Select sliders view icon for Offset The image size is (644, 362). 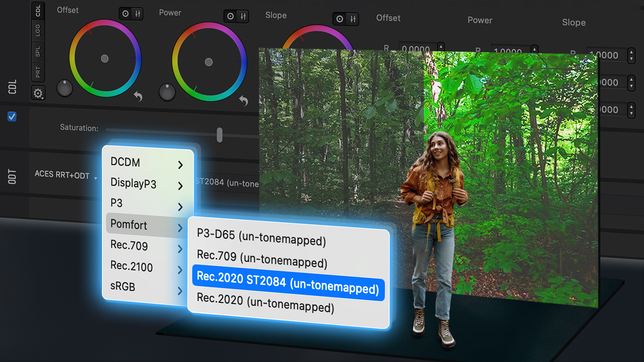click(138, 14)
